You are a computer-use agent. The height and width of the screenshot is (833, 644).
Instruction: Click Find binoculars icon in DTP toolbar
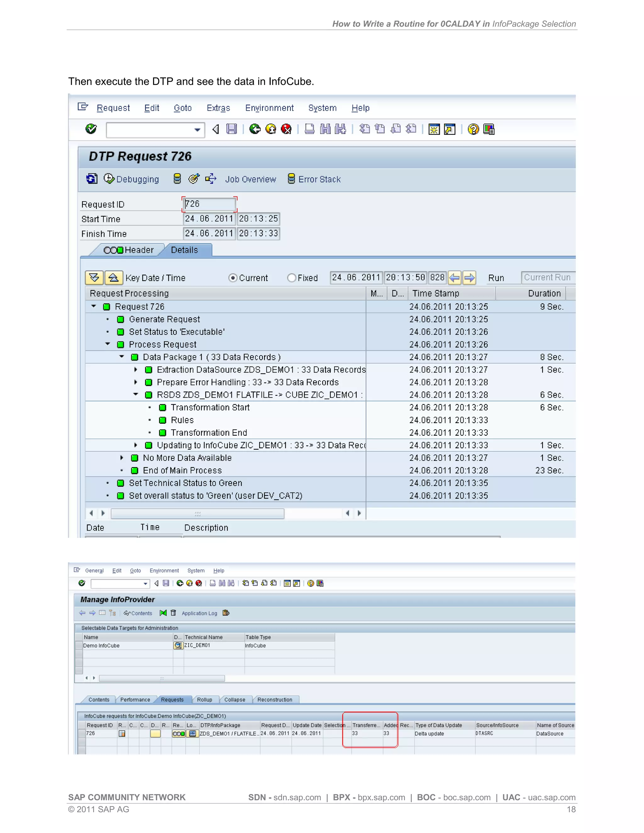point(325,129)
